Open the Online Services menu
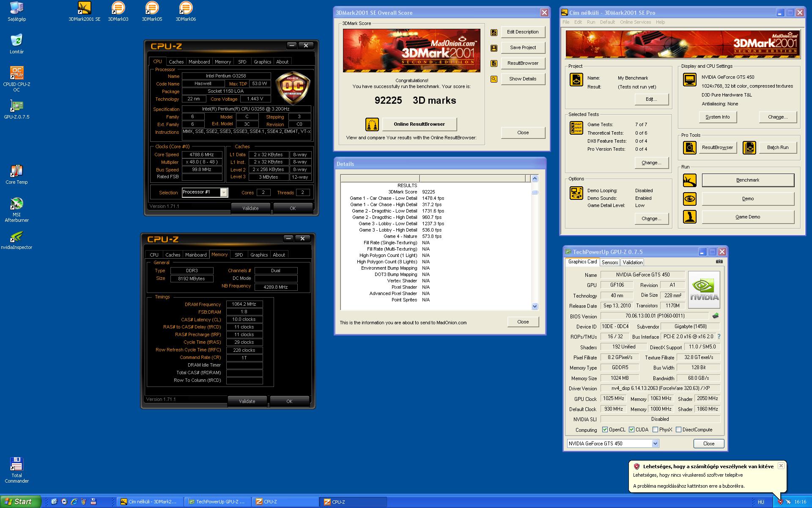812x508 pixels. point(635,22)
